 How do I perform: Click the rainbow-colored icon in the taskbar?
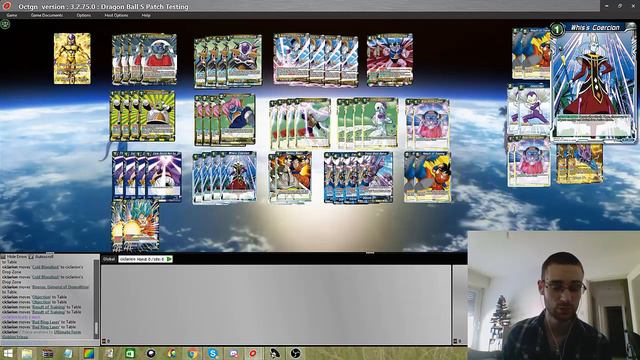point(89,353)
